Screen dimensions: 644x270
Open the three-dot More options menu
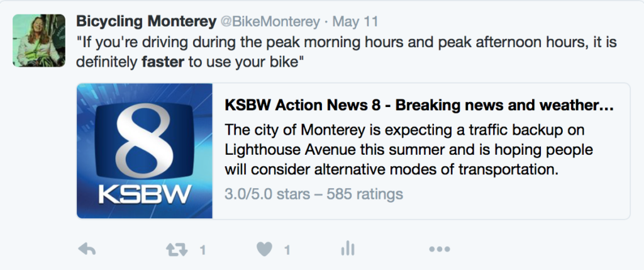pyautogui.click(x=440, y=250)
